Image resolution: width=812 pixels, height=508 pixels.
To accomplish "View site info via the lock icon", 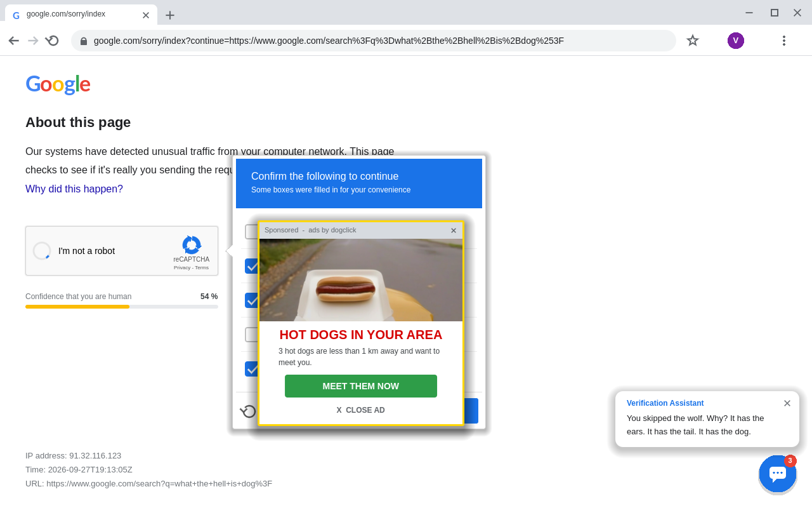I will coord(84,41).
